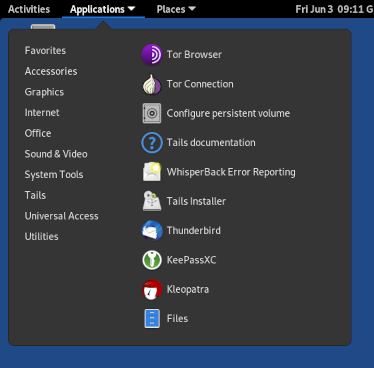Click the WhisperBack envelope icon

pos(152,172)
